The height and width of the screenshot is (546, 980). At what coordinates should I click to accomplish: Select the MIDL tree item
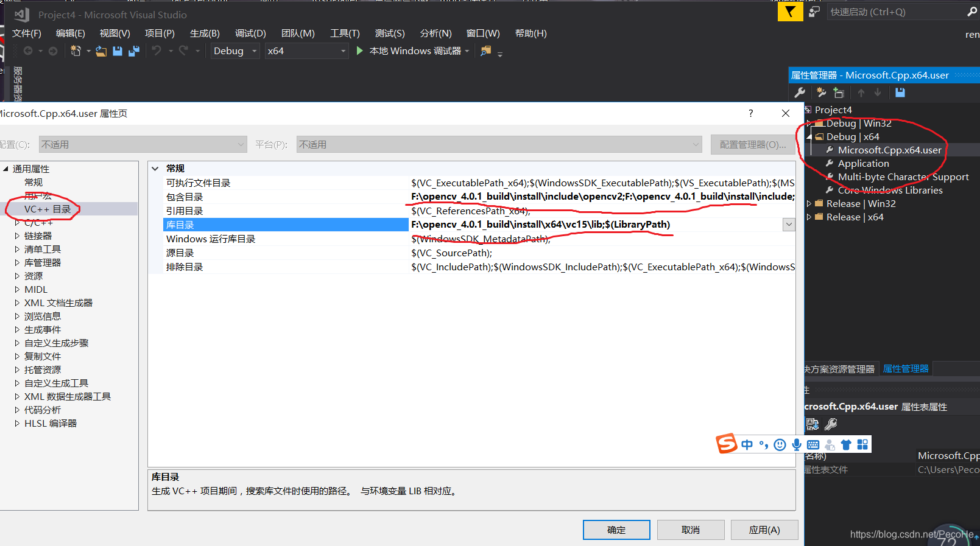pos(36,290)
